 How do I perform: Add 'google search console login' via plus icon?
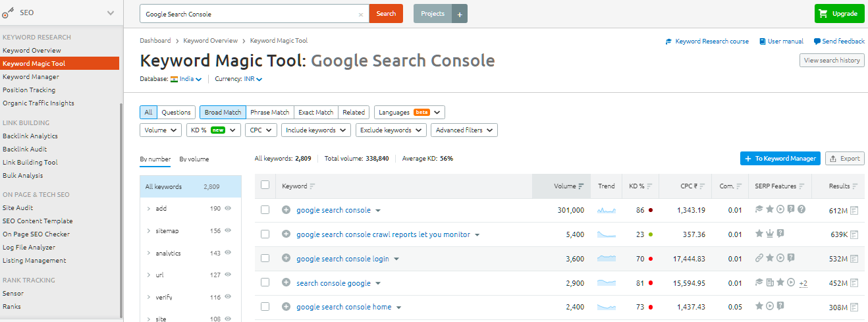(286, 259)
